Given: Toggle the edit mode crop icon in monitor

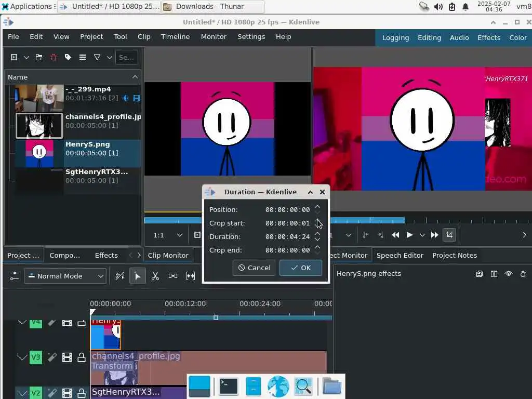Looking at the screenshot, I should pyautogui.click(x=449, y=235).
